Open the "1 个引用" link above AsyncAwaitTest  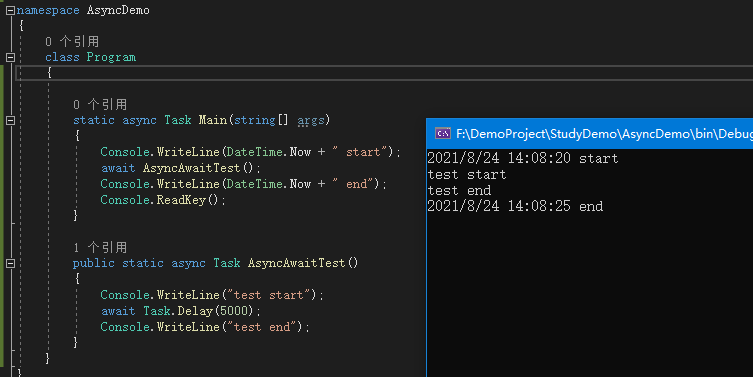[x=100, y=248]
